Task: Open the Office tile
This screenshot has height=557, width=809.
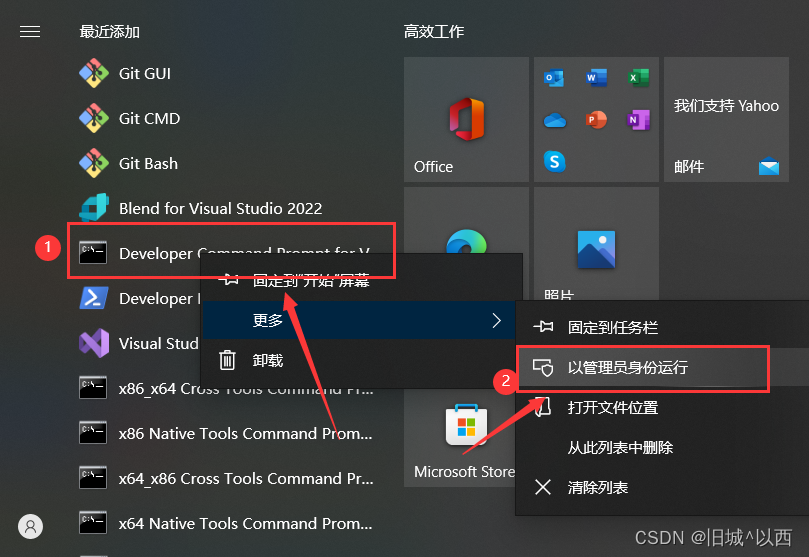Action: coord(466,119)
